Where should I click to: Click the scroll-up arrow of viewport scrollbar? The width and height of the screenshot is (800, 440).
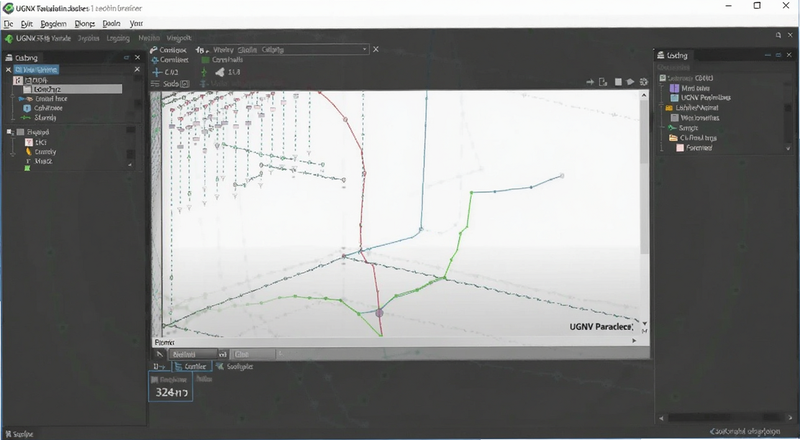click(x=644, y=95)
